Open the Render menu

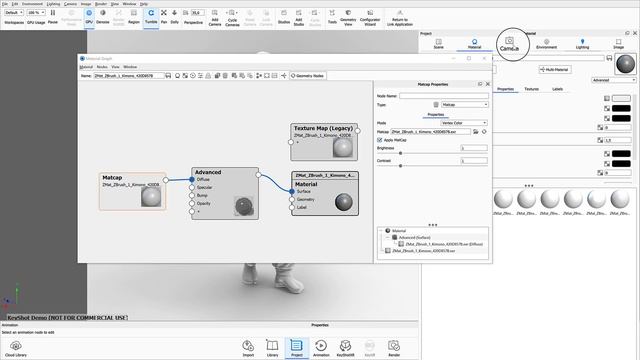click(101, 4)
